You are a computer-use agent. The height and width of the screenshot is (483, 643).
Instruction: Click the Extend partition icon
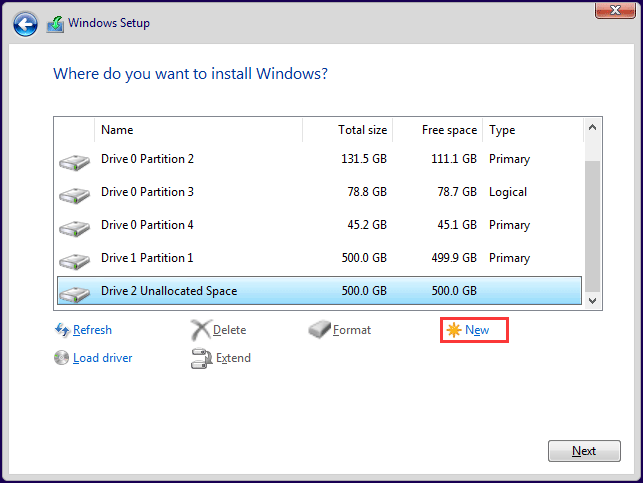point(201,358)
